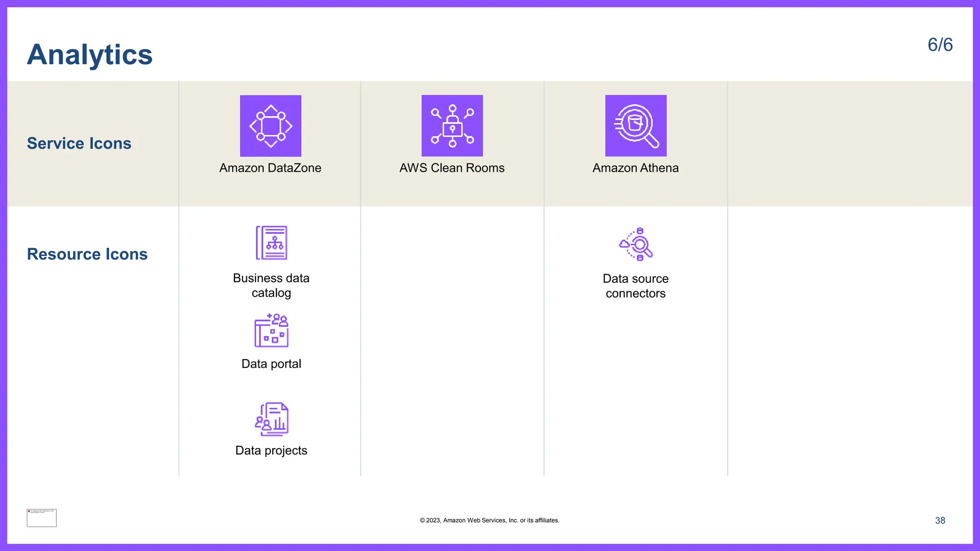Click the "Analytics" slide title
The image size is (980, 551).
[90, 55]
